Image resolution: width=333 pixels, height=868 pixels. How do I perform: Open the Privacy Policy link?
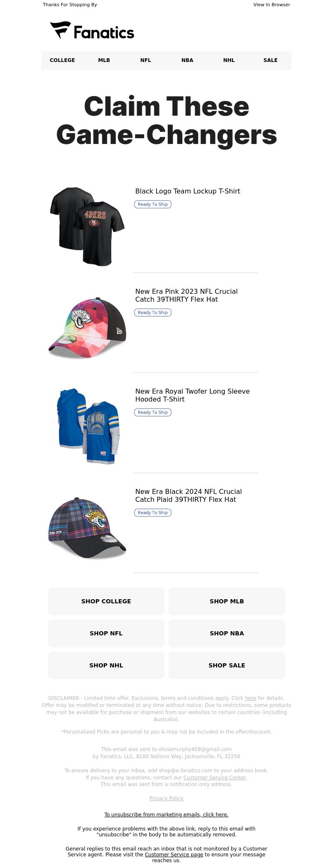pyautogui.click(x=166, y=799)
